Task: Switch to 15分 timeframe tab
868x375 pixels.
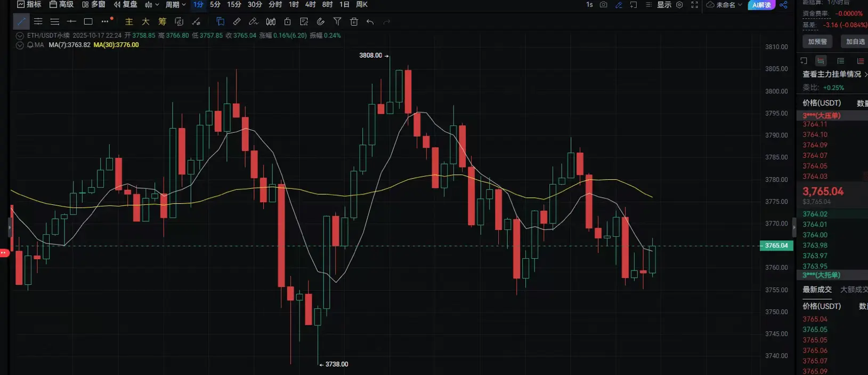Action: pyautogui.click(x=234, y=4)
